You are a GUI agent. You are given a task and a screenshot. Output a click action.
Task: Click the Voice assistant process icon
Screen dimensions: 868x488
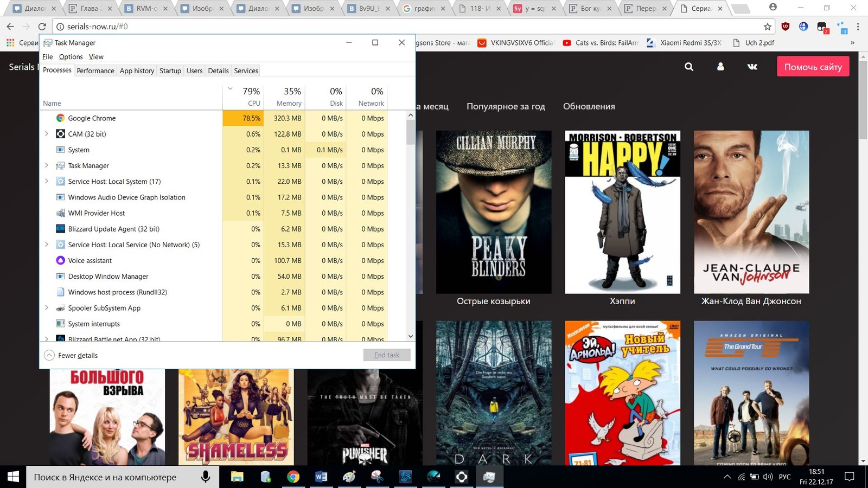(60, 260)
